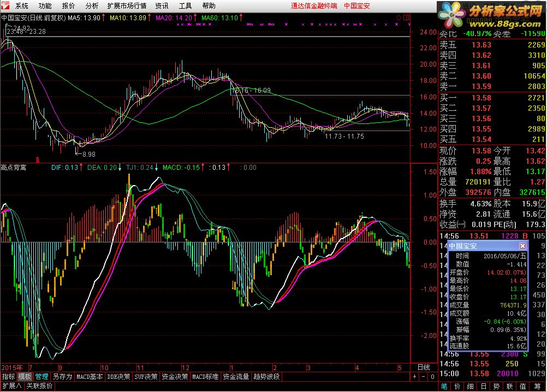
Task: Switch to the 资金决策 template
Action: click(x=175, y=377)
